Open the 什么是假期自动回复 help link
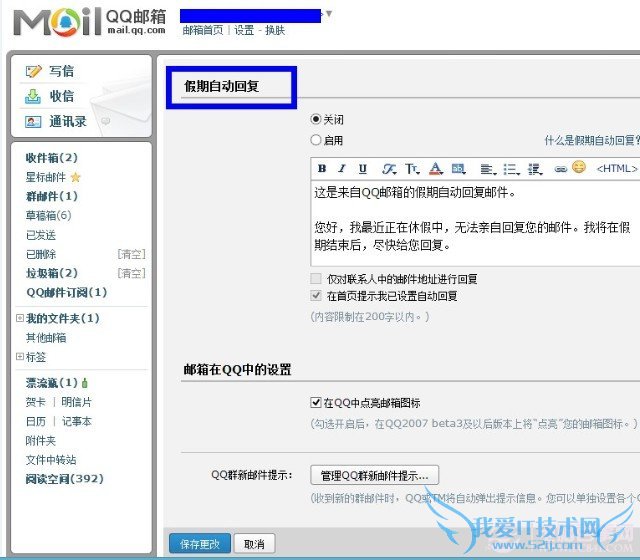 (591, 140)
